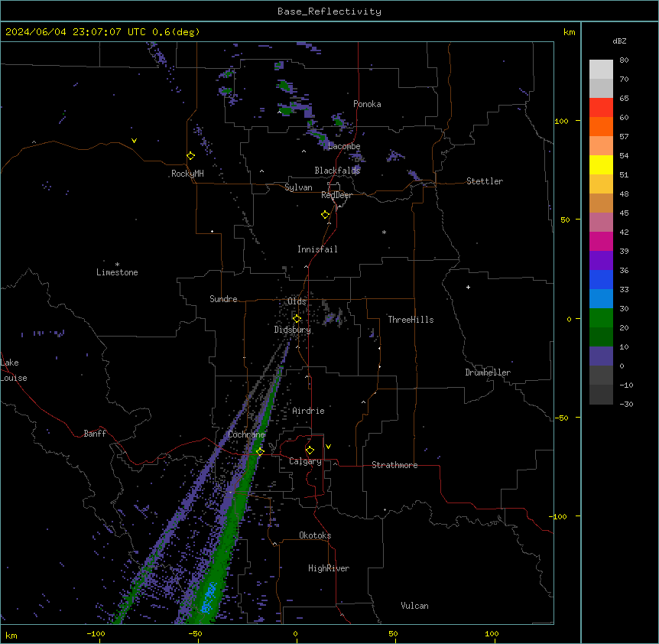Click the yellow diamond marker below RedDeer
The height and width of the screenshot is (644, 659).
click(x=326, y=214)
